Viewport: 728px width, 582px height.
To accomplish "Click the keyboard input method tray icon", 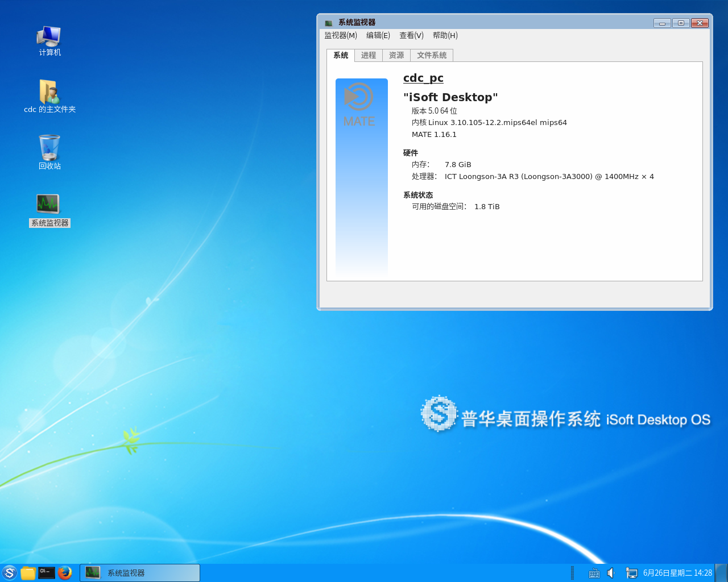I will tap(594, 573).
